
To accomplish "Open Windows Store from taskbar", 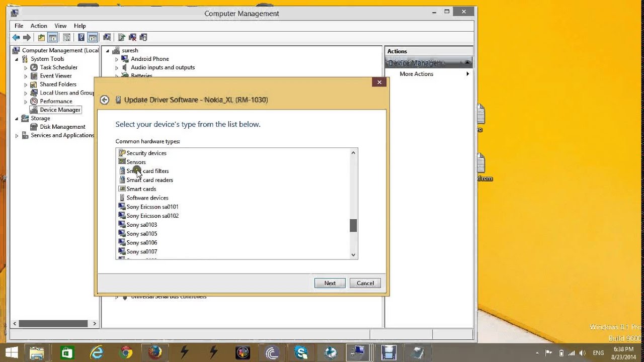I will (67, 352).
